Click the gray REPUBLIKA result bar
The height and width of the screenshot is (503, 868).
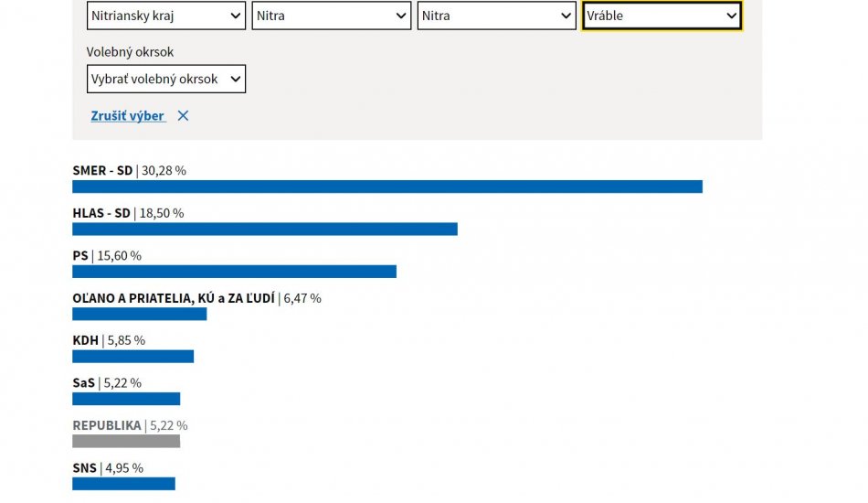[x=126, y=441]
